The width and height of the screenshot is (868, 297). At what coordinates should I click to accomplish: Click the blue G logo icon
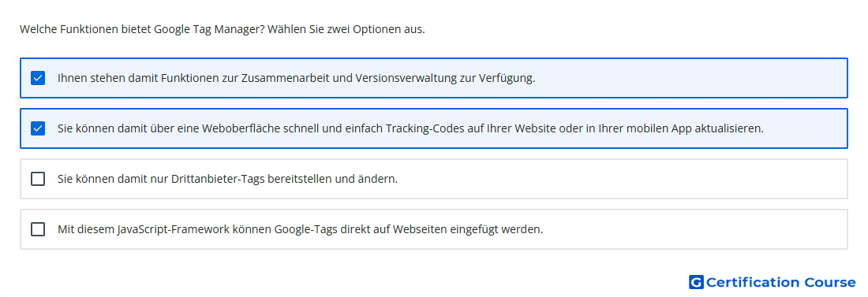(x=696, y=283)
